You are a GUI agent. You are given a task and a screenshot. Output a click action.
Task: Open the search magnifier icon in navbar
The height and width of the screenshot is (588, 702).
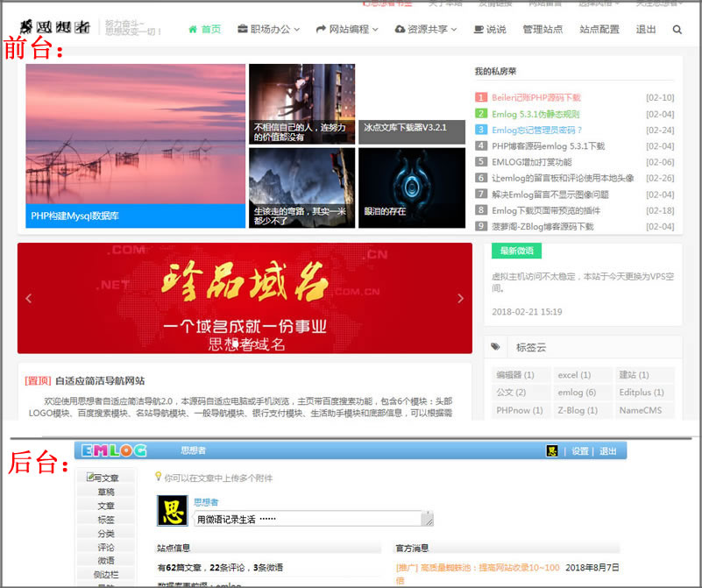click(677, 30)
